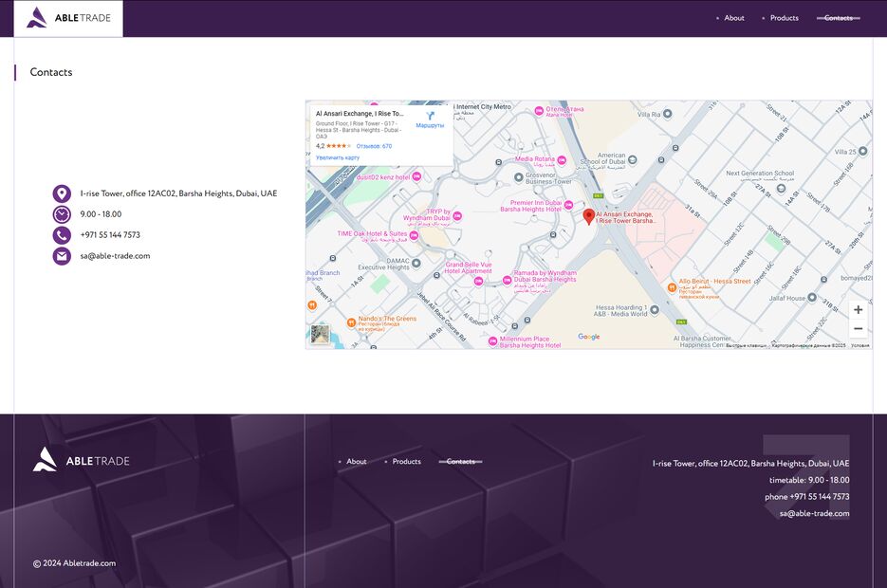Click the red Al Ansari Exchange map pin
Image resolution: width=887 pixels, height=588 pixels.
tap(588, 216)
